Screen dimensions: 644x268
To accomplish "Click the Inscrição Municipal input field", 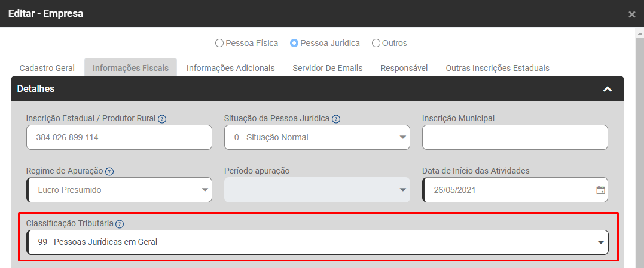I will [x=515, y=137].
